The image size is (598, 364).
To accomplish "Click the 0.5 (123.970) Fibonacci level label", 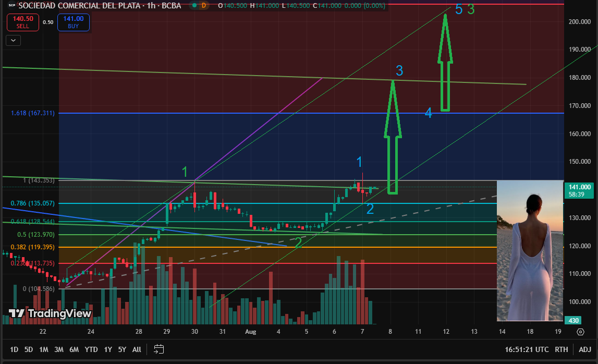I will click(x=36, y=235).
